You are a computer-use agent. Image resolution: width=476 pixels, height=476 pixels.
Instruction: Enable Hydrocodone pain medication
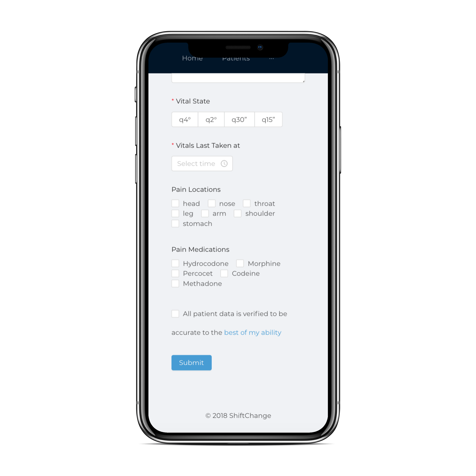[174, 263]
